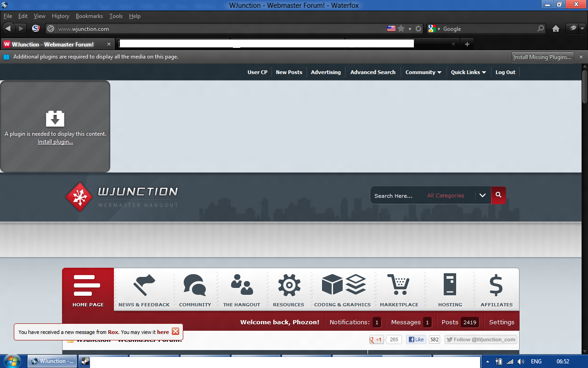
Task: Expand the Quick Links dropdown
Action: (x=469, y=72)
